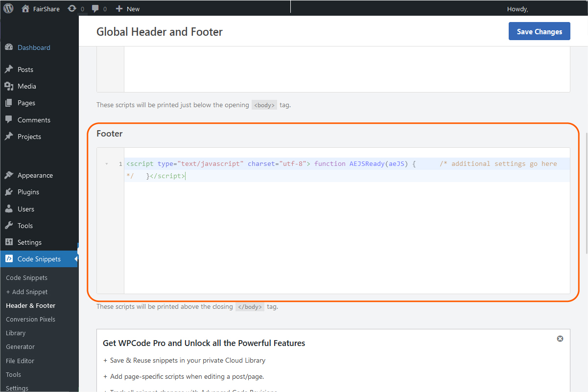Open the Header & Footer submenu item
This screenshot has width=588, height=392.
coord(30,305)
